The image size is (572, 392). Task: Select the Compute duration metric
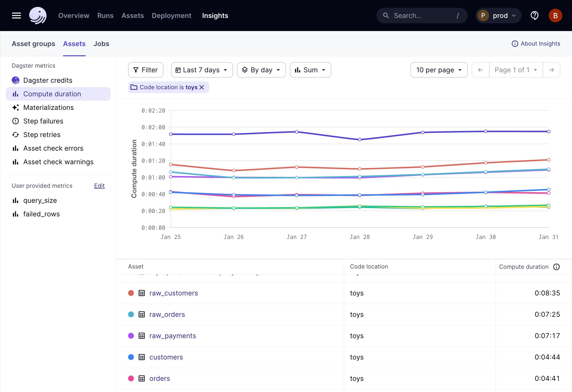click(x=52, y=94)
